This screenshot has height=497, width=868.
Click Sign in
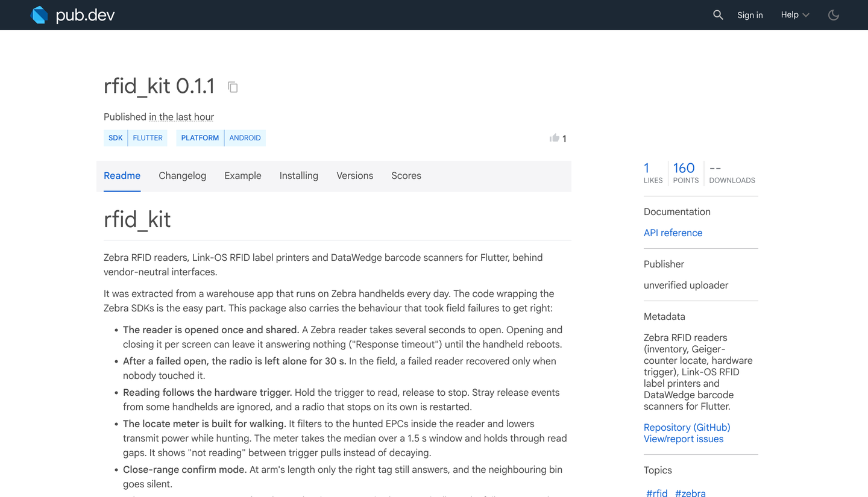[x=750, y=15]
